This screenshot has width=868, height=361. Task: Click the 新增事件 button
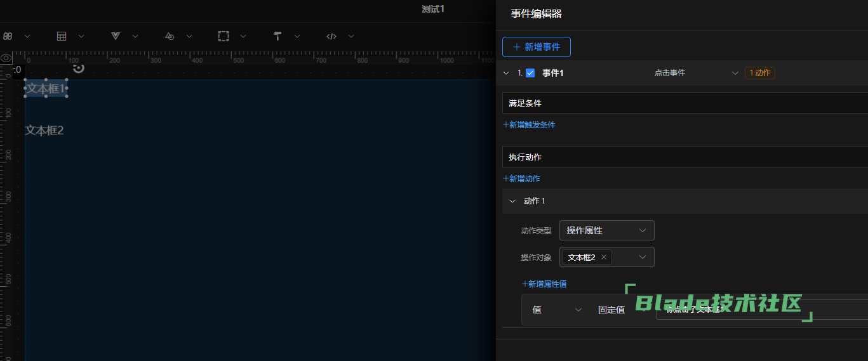click(x=536, y=47)
